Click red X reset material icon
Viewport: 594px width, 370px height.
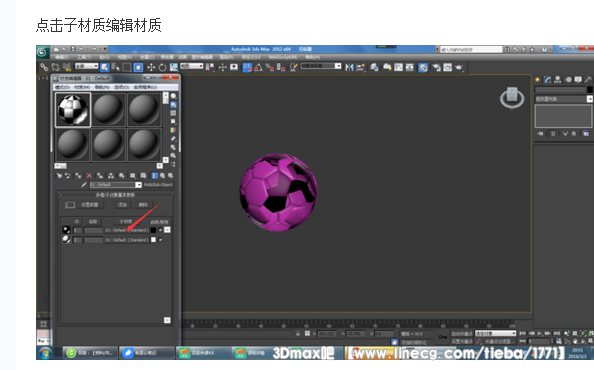point(89,176)
